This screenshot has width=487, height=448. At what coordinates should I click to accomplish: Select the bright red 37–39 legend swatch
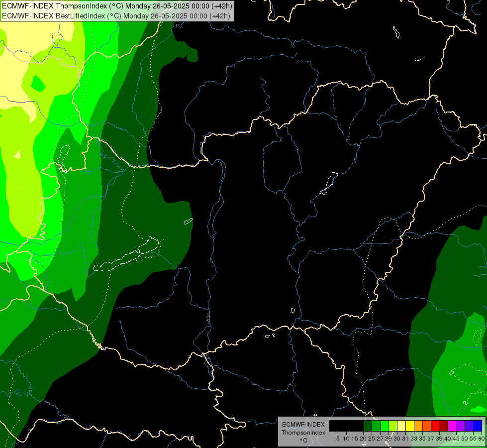point(435,426)
